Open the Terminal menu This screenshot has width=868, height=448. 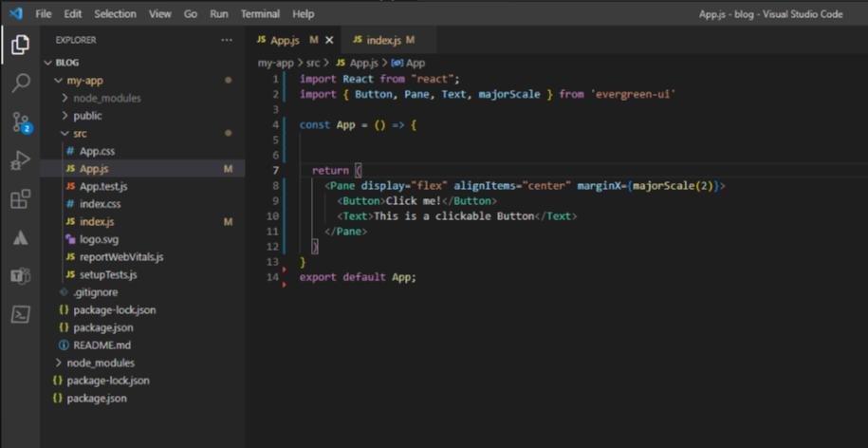click(x=260, y=14)
